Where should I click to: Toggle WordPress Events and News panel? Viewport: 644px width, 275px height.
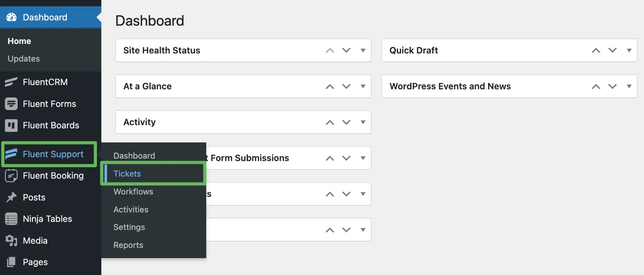click(x=629, y=86)
